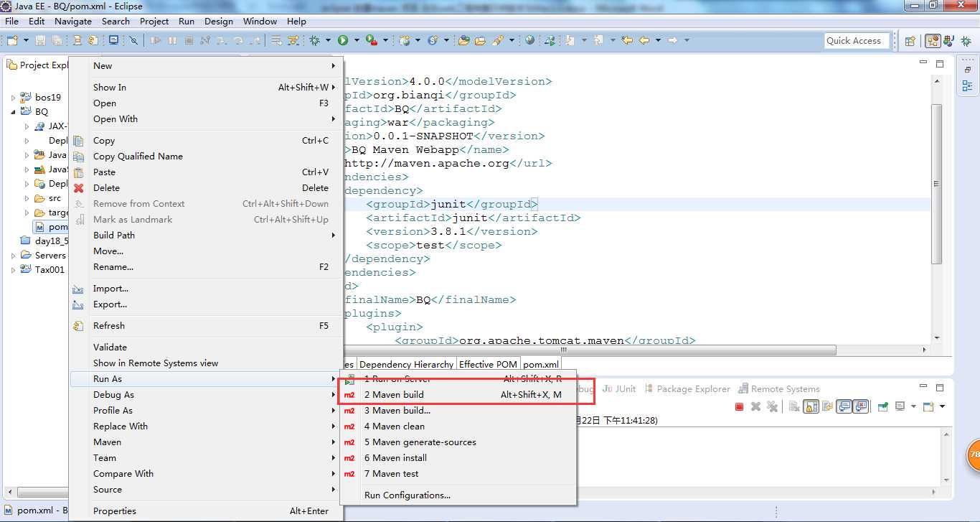Viewport: 980px width, 522px height.
Task: Click the Search pencil toolbar icon
Action: [x=497, y=40]
